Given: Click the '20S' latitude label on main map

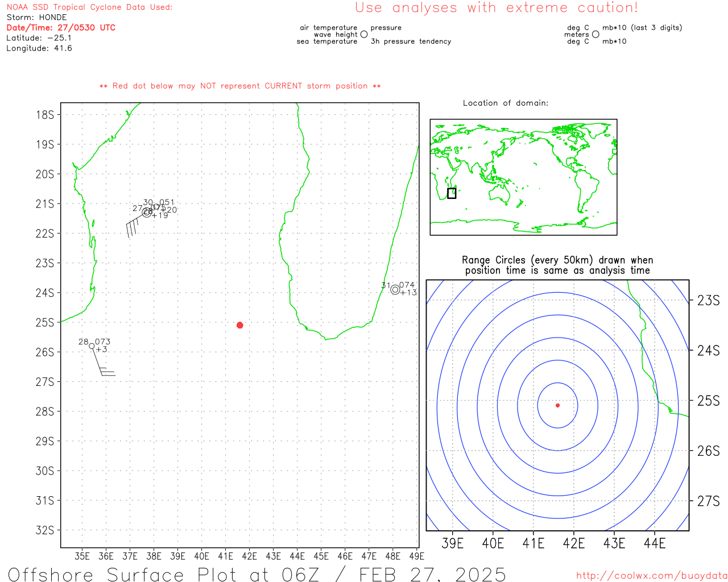Looking at the screenshot, I should [x=45, y=174].
